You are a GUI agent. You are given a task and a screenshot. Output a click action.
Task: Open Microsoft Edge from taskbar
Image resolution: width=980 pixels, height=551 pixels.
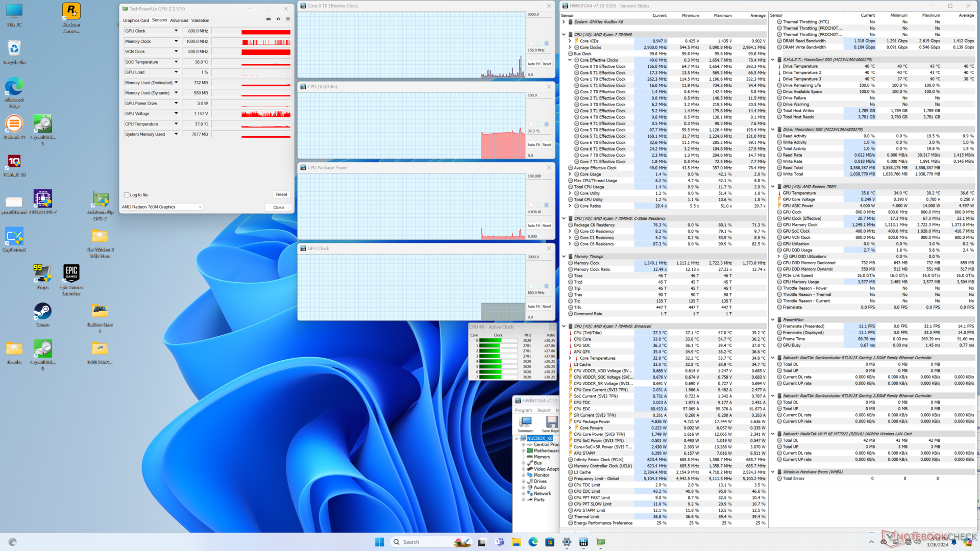click(533, 542)
